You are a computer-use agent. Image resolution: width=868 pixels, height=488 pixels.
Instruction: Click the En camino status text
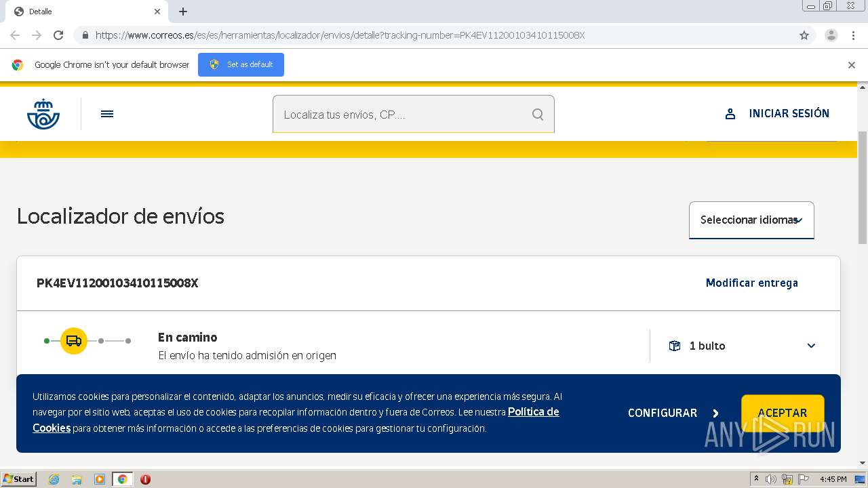188,338
